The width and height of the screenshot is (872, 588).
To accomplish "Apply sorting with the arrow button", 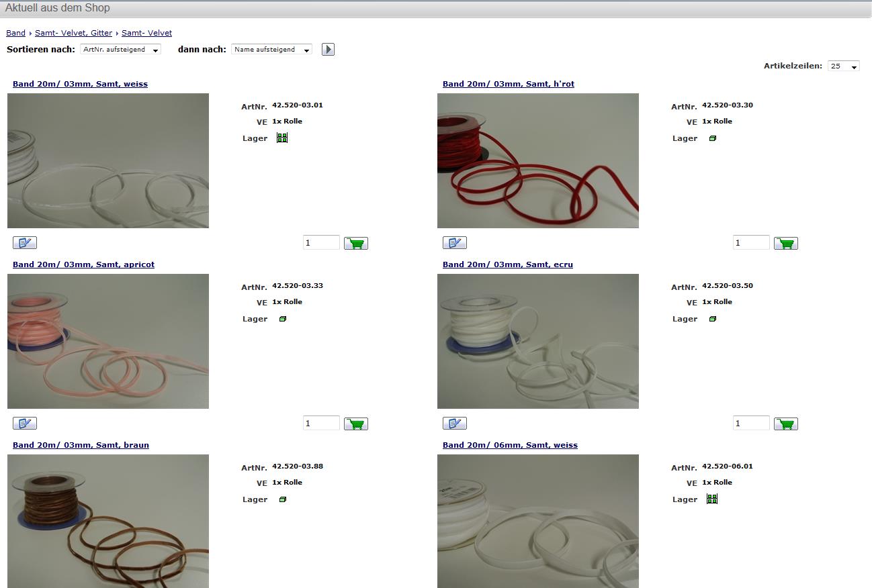I will point(328,49).
